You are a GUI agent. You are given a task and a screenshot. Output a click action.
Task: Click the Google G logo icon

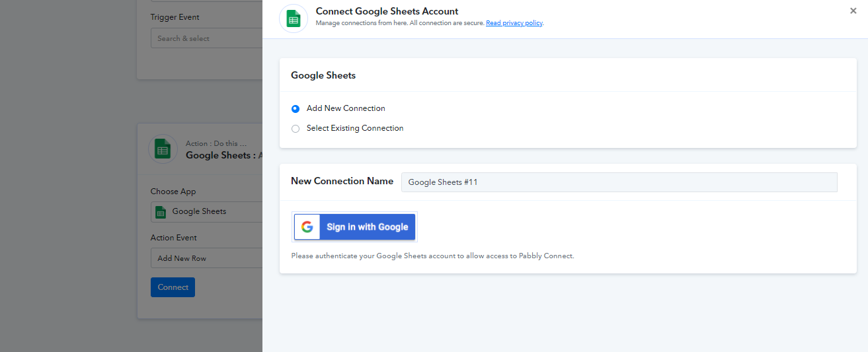pyautogui.click(x=307, y=227)
